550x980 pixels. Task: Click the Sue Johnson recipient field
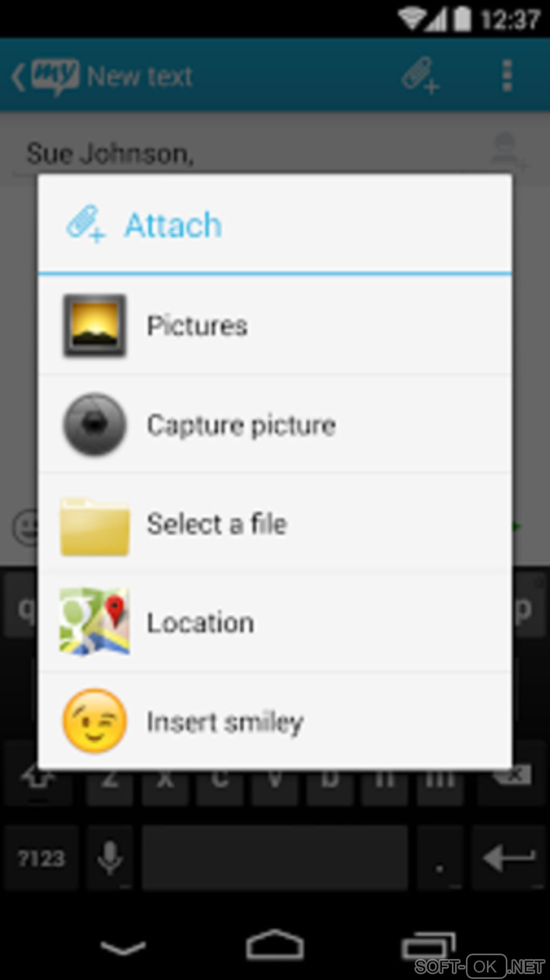(248, 154)
